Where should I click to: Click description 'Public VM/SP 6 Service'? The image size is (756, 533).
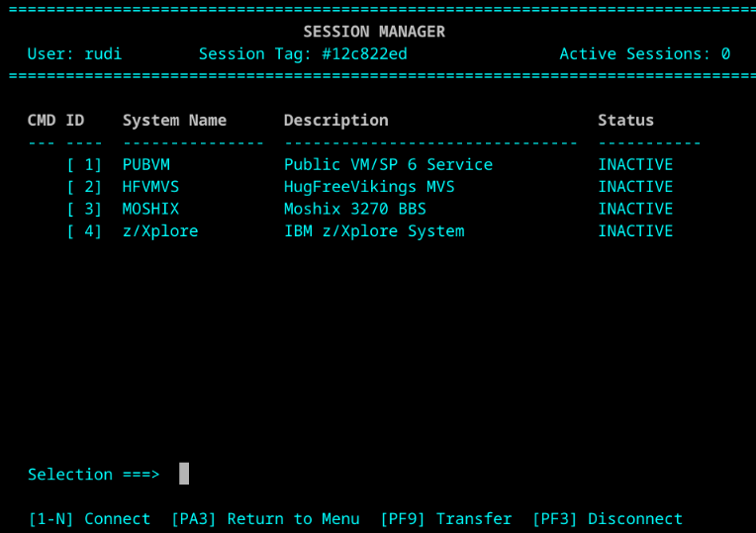click(389, 165)
